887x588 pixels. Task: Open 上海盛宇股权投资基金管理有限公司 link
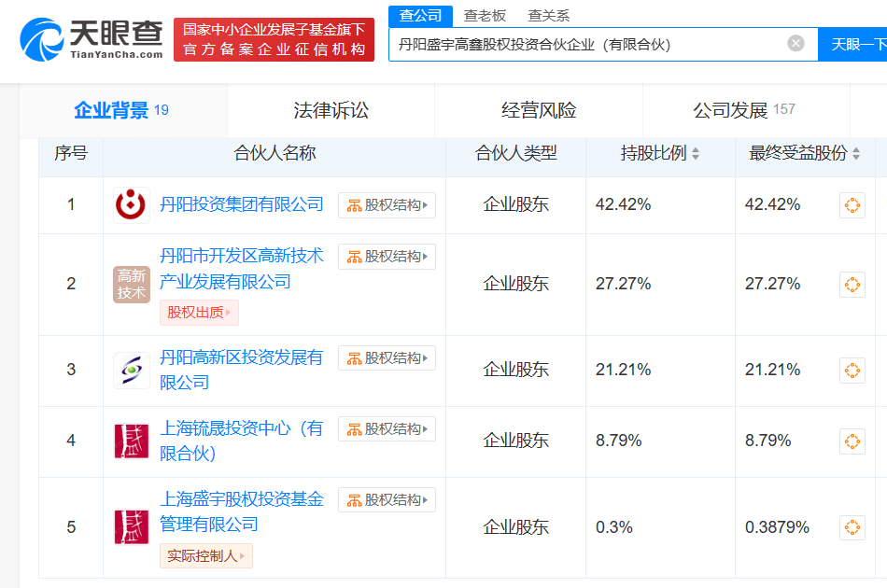(x=242, y=511)
